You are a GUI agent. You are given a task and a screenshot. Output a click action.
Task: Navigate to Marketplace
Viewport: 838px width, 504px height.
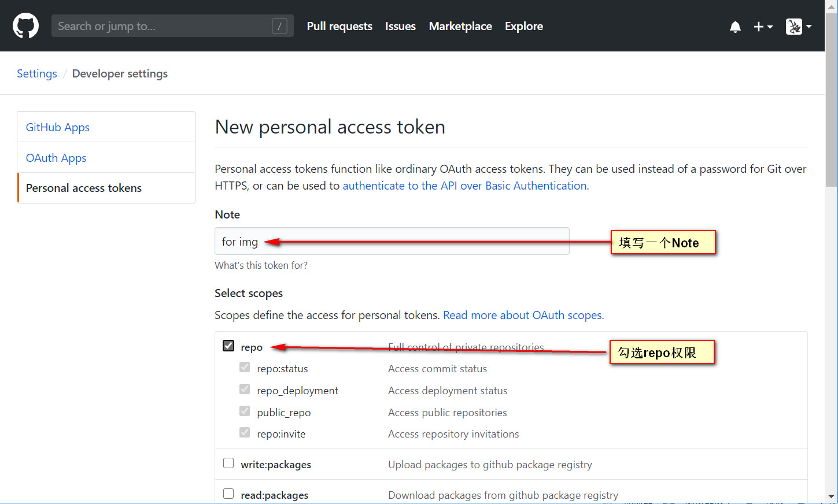click(x=460, y=27)
